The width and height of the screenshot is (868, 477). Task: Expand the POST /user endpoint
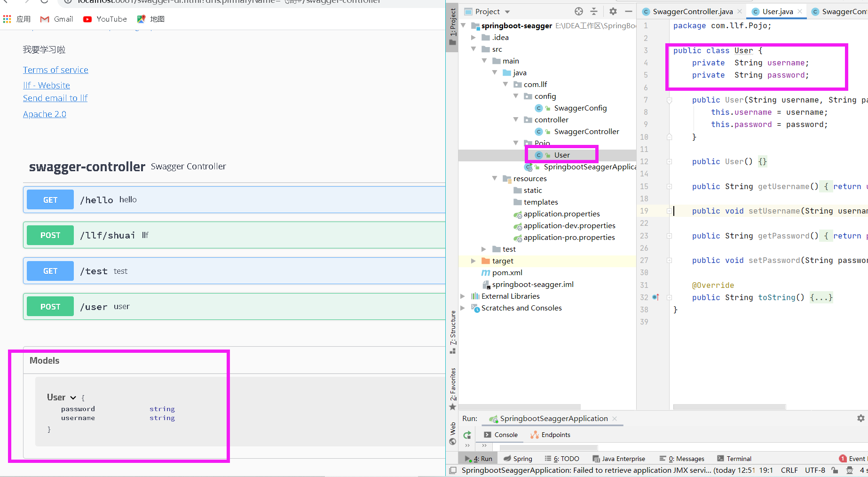234,307
